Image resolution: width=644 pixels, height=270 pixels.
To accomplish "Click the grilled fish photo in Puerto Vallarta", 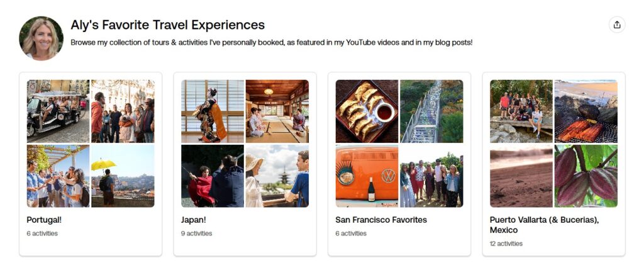I will click(586, 111).
